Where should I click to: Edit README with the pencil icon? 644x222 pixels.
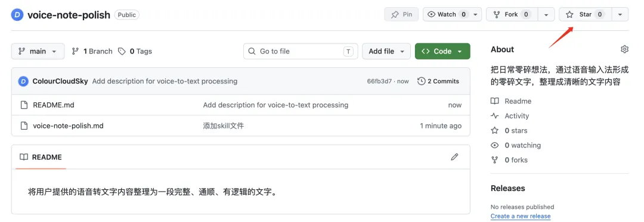point(454,157)
